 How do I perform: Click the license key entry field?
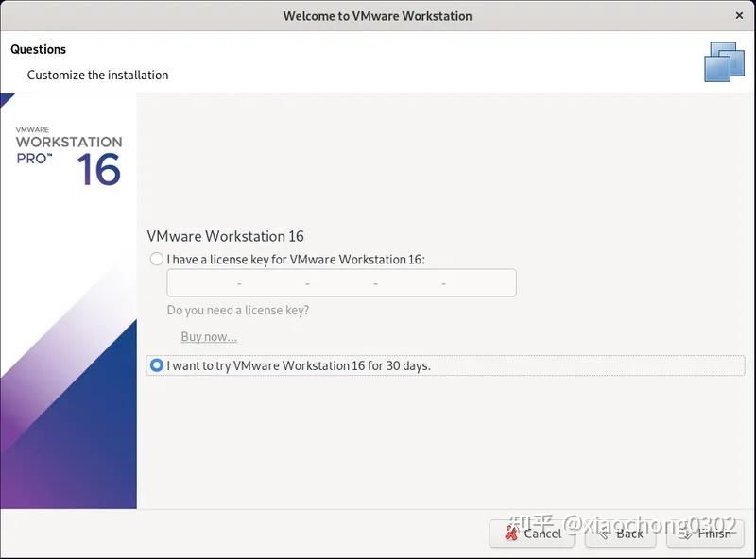pyautogui.click(x=341, y=282)
